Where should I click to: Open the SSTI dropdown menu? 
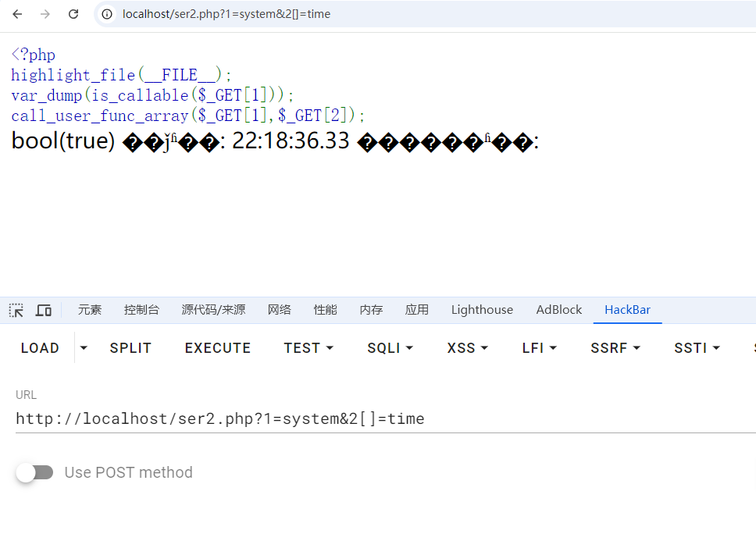[697, 348]
